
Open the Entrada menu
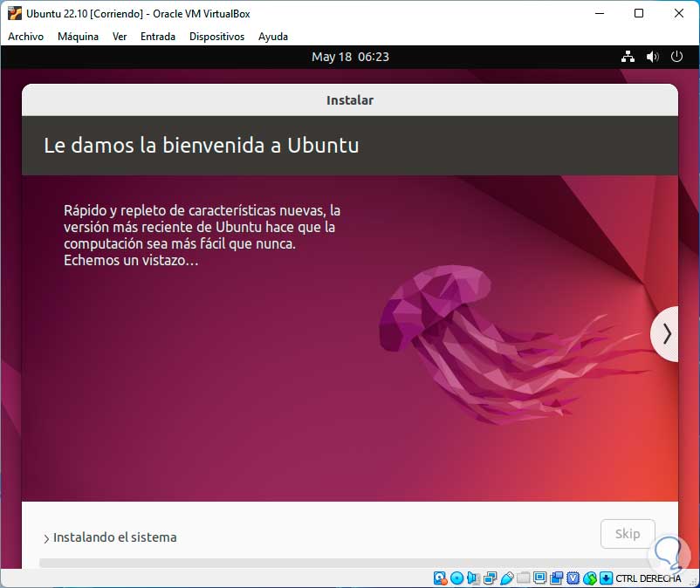pyautogui.click(x=158, y=37)
